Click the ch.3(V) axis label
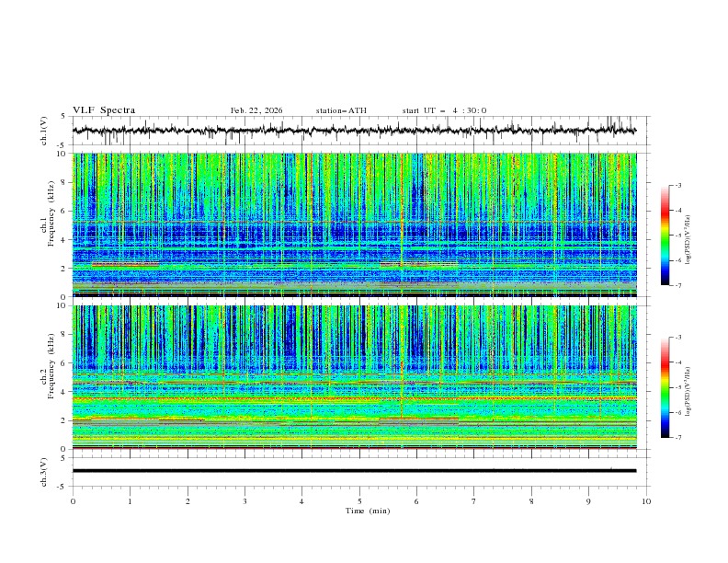This screenshot has height=563, width=728. [x=45, y=471]
